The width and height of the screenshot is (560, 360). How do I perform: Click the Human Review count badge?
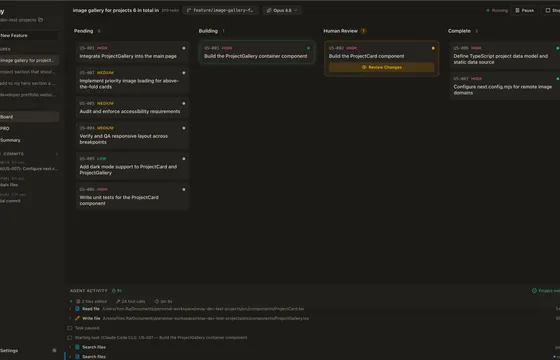(364, 31)
